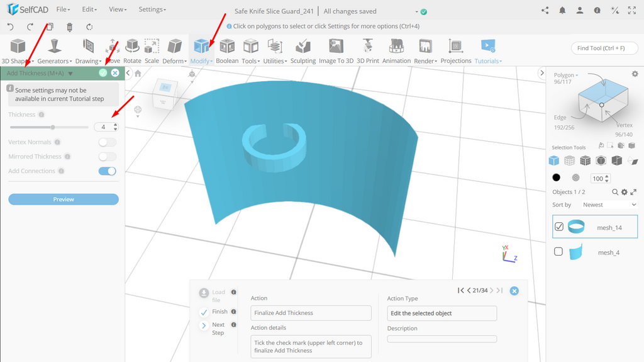Cancel Add Thickness with X button
644x362 pixels.
click(x=115, y=73)
